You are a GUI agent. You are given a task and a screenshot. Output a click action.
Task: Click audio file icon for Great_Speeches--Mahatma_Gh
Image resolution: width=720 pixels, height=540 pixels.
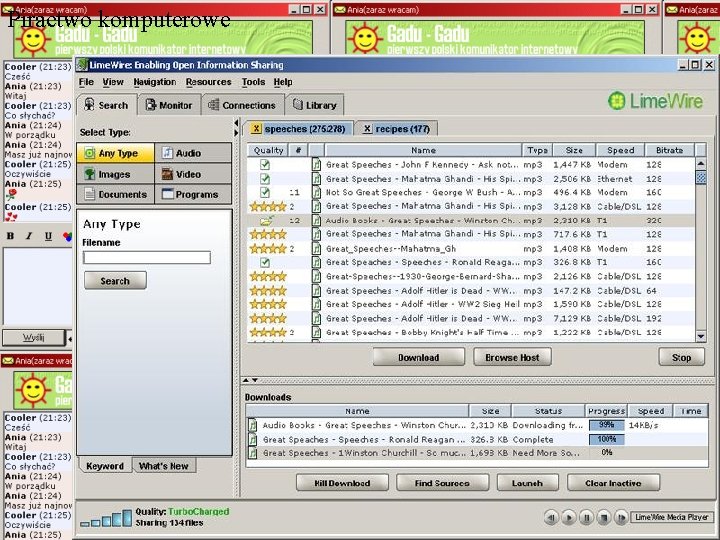click(316, 248)
